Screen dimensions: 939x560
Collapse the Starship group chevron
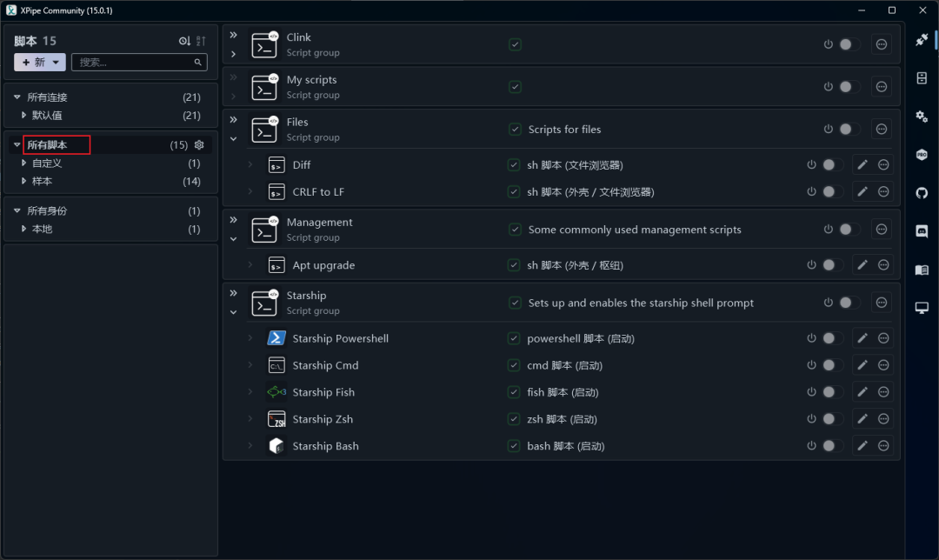(x=234, y=312)
